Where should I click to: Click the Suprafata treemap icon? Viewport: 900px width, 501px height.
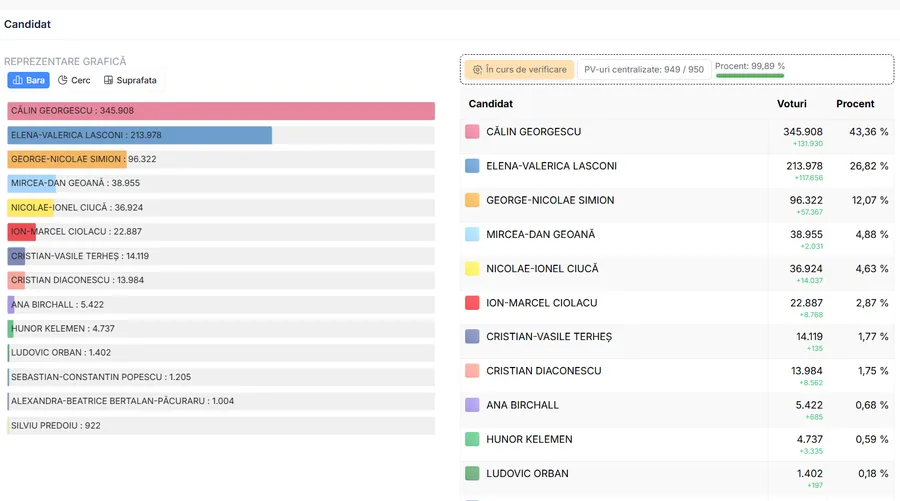108,80
